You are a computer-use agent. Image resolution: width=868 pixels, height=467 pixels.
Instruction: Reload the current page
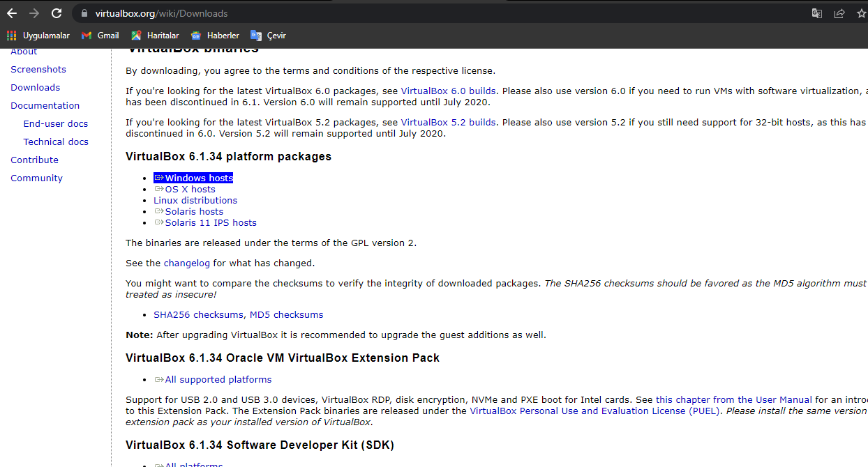57,13
